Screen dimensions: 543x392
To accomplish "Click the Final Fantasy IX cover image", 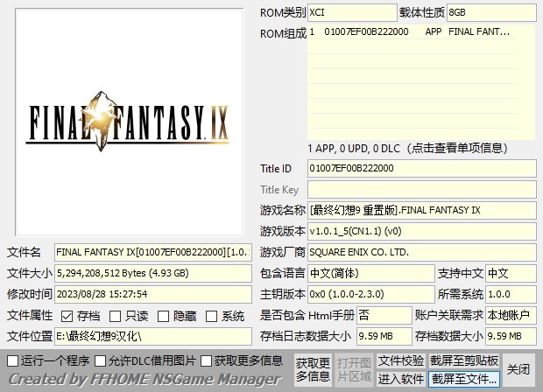I will pos(129,122).
